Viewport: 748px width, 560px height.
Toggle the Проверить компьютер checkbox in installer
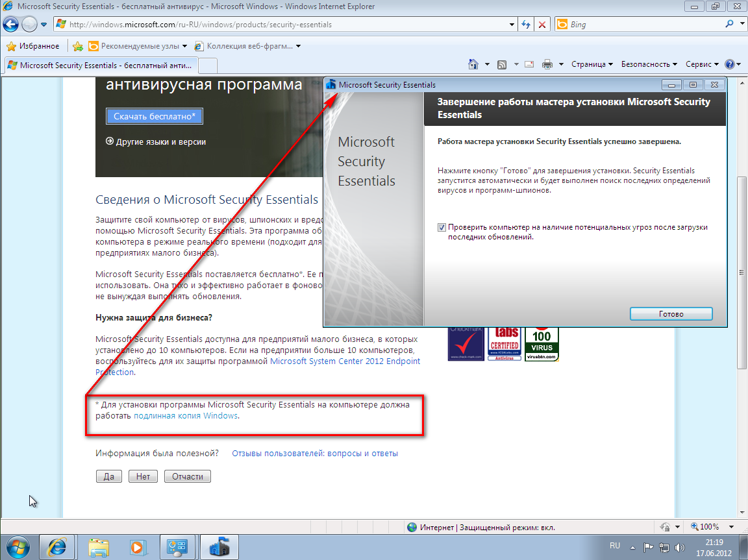coord(442,227)
